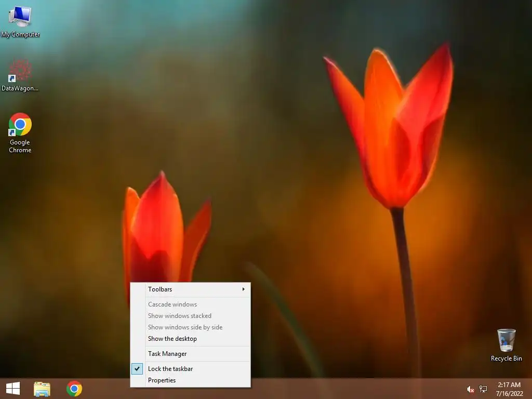This screenshot has height=399, width=532.
Task: Click the network tray icon
Action: (483, 389)
